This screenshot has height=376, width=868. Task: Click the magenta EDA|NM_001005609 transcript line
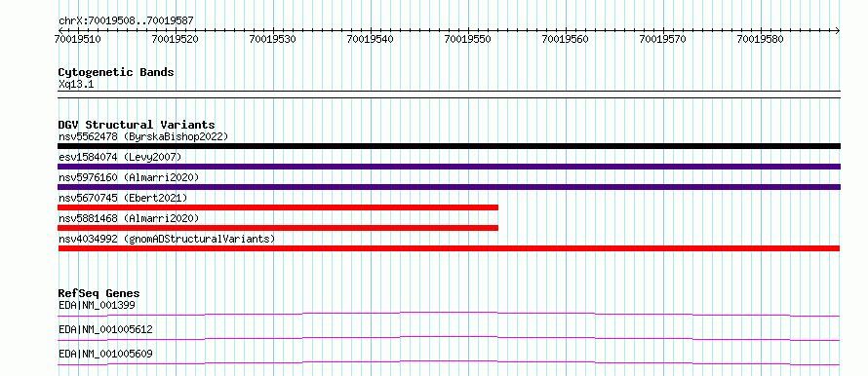click(449, 362)
